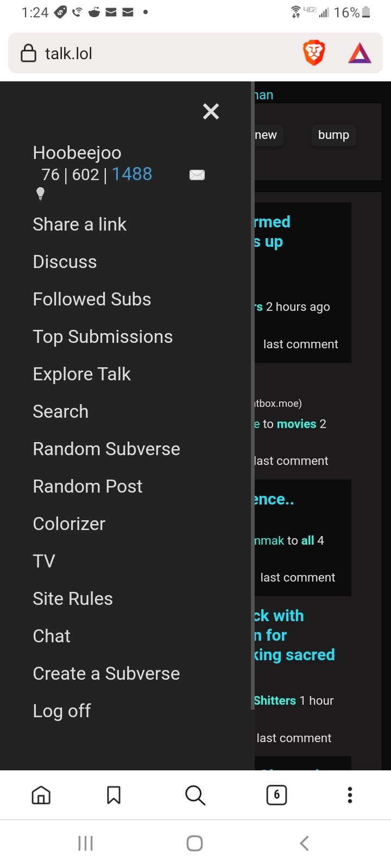The image size is (391, 868).
Task: Go to Top Submissions
Action: click(x=103, y=336)
